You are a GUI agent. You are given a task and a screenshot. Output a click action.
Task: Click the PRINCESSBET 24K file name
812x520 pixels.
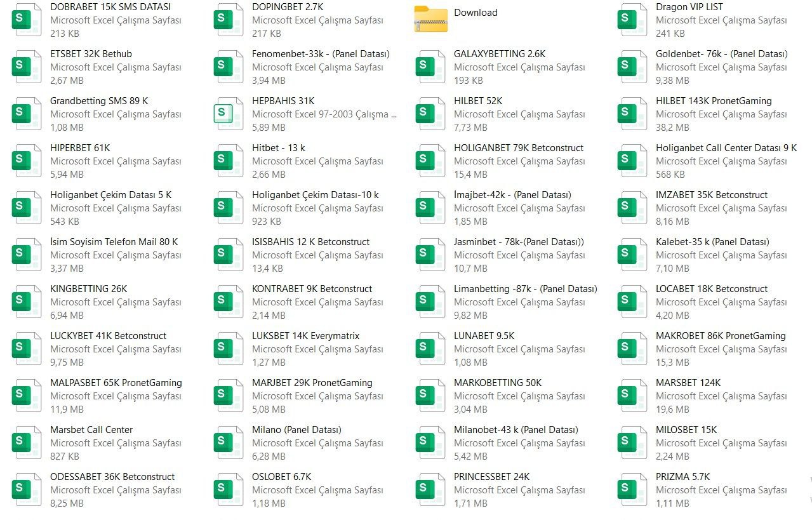coord(491,477)
